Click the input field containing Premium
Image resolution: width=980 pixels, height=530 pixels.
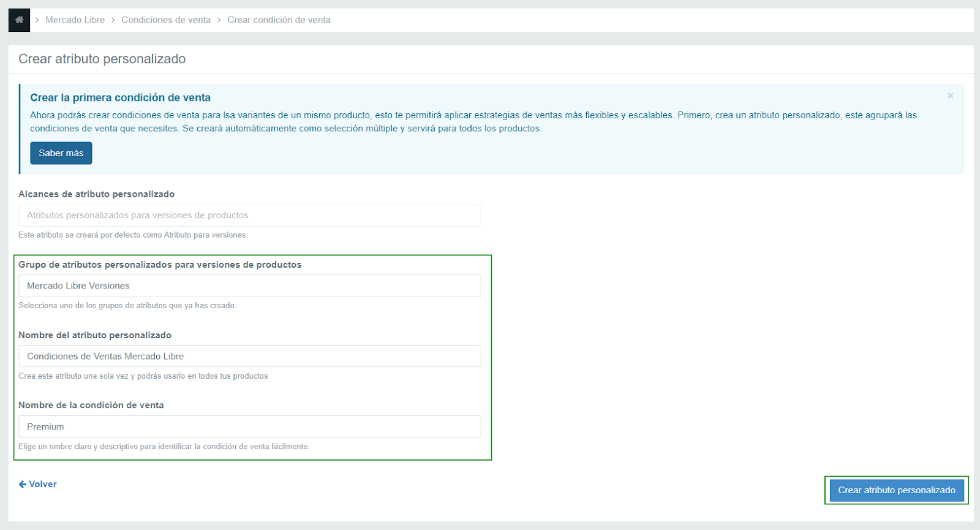pos(250,426)
